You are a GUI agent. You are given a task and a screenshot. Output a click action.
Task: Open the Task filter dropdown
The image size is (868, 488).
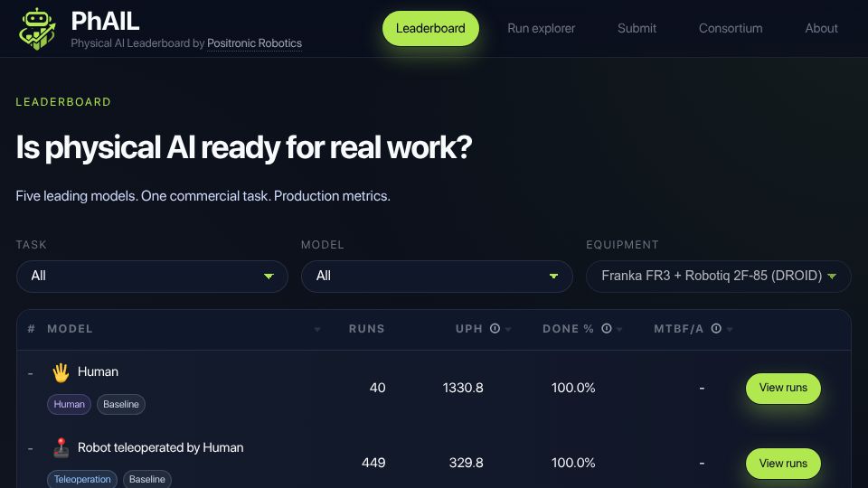coord(152,277)
